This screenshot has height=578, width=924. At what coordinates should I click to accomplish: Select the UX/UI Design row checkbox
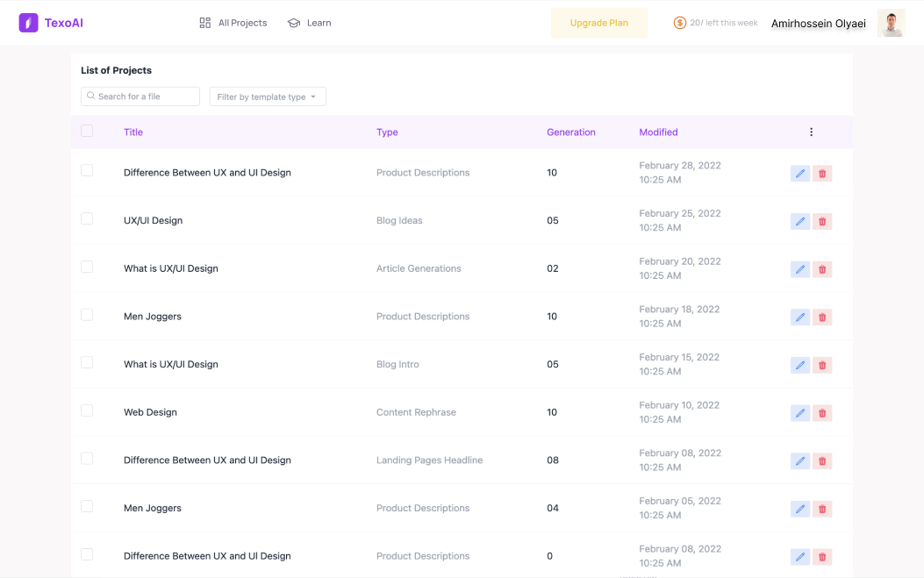pos(87,218)
